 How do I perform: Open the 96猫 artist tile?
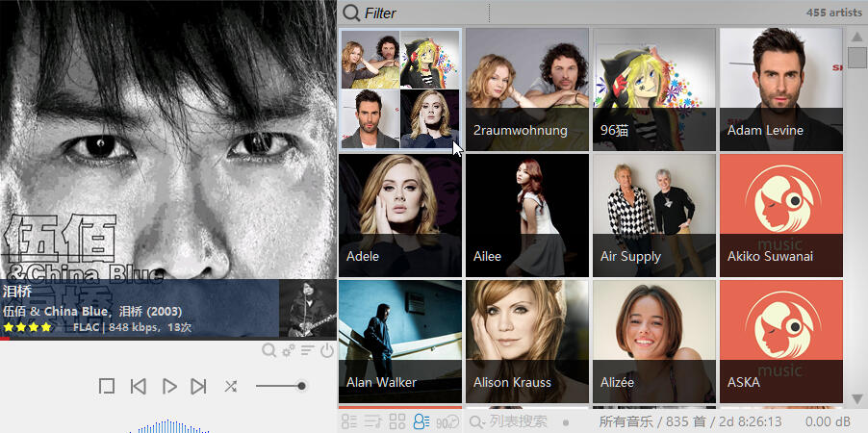pos(654,89)
